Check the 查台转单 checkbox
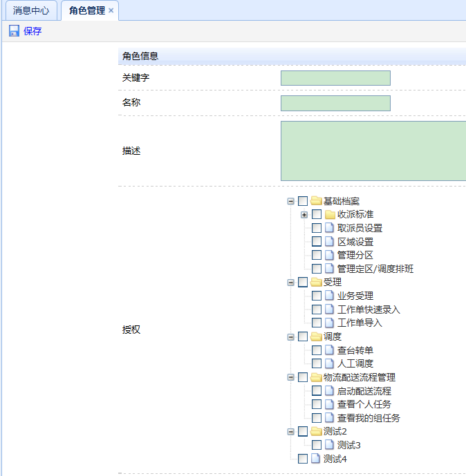 click(317, 350)
